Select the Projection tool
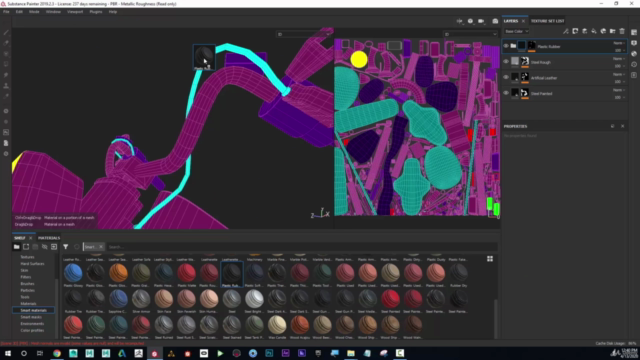 tap(6, 53)
